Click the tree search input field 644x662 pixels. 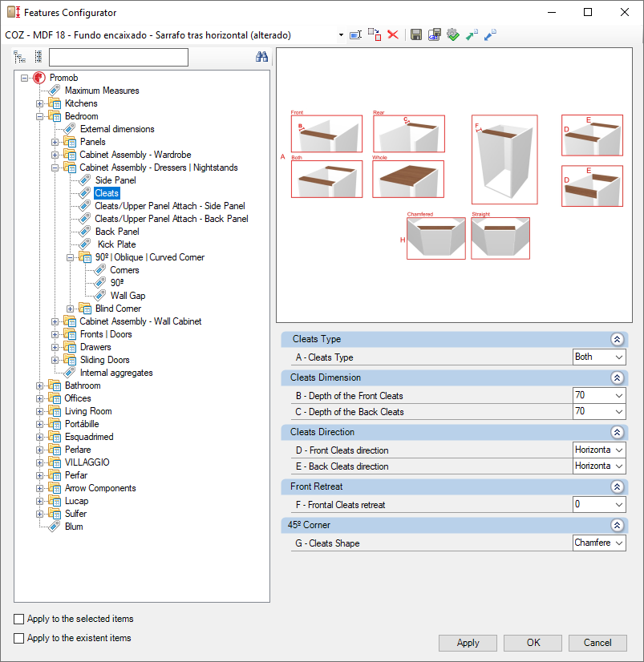119,57
